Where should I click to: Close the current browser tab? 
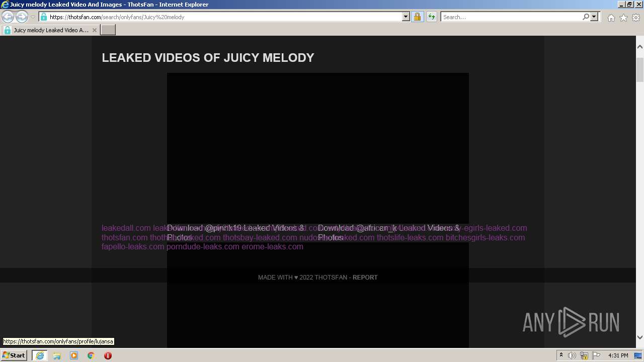click(x=94, y=30)
